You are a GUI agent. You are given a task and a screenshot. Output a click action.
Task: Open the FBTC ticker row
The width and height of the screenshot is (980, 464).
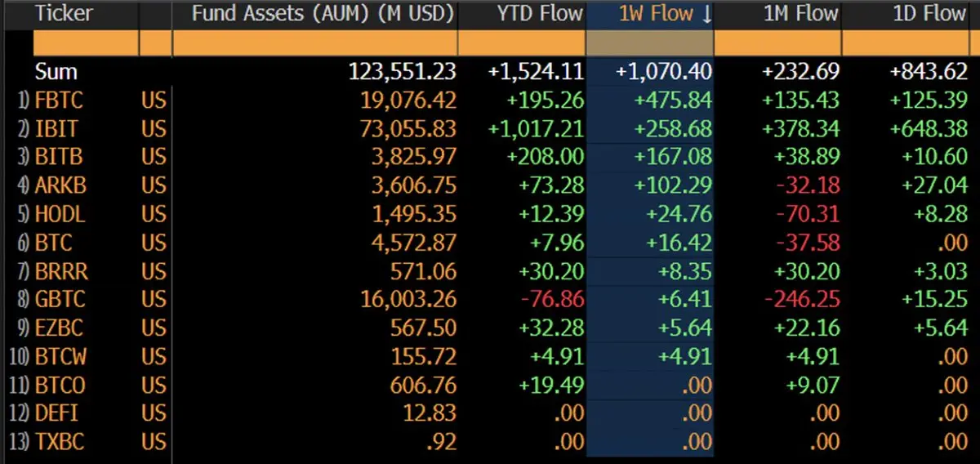(x=59, y=100)
